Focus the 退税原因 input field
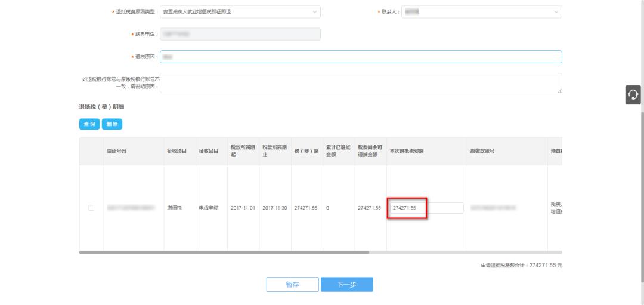Image resolution: width=644 pixels, height=305 pixels. [x=361, y=57]
